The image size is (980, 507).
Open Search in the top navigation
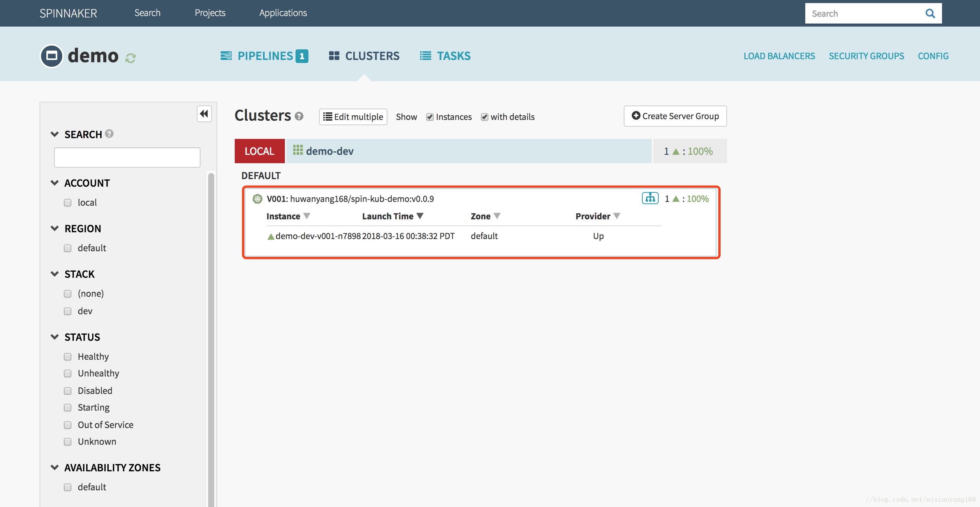tap(147, 13)
